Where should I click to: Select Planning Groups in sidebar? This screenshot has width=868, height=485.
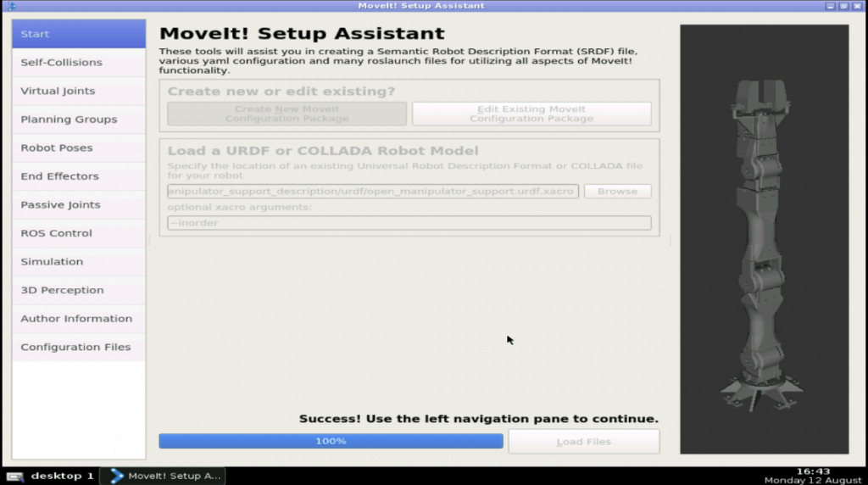79,120
